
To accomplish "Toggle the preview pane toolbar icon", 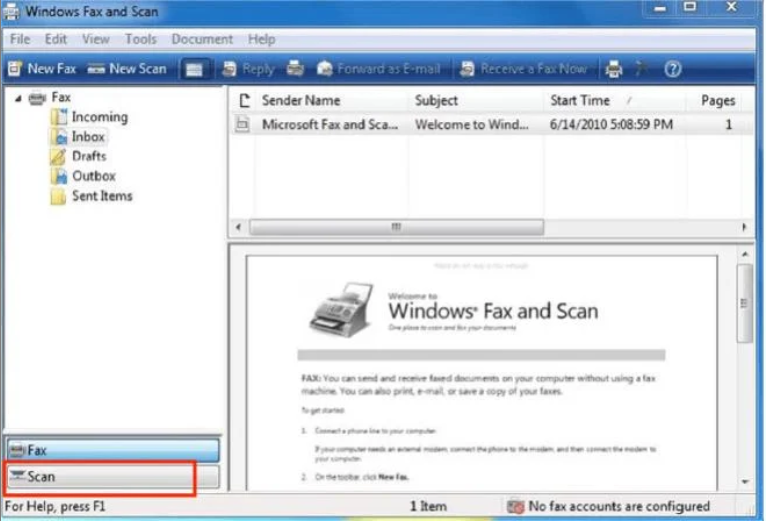I will 194,69.
